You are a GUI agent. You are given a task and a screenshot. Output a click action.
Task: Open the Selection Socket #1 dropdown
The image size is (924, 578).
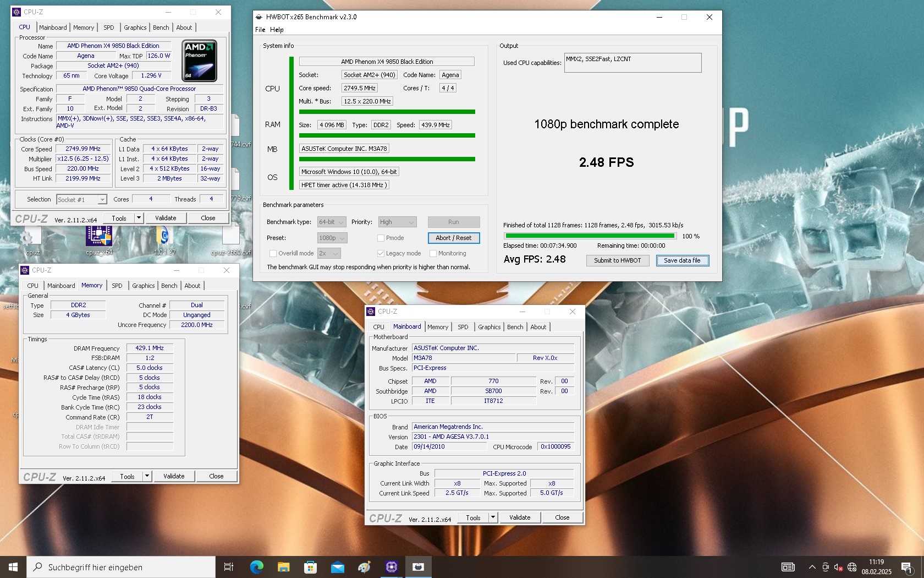81,200
